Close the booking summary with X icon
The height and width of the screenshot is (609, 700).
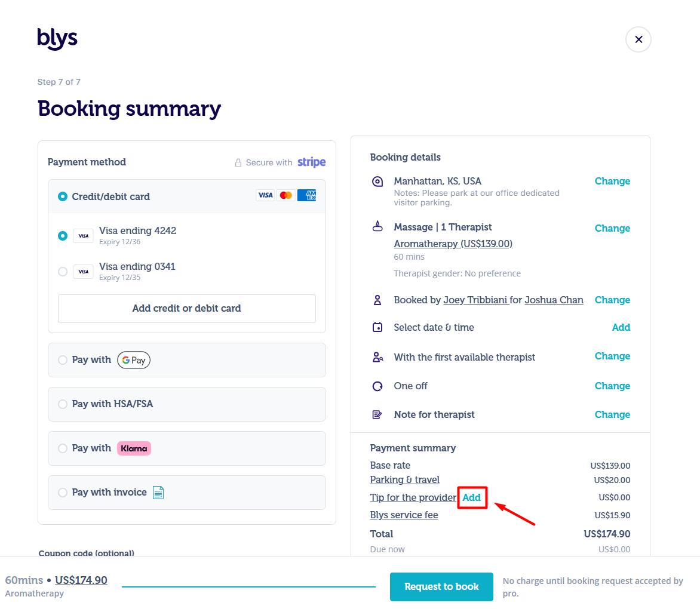point(638,39)
